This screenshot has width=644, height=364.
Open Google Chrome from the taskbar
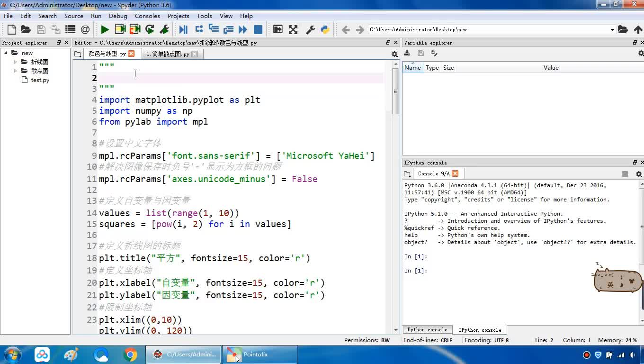(x=130, y=355)
